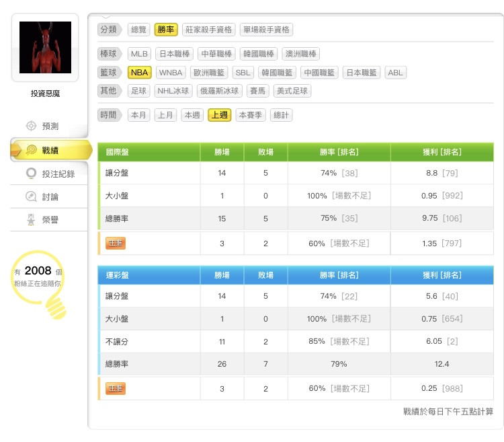Choose the MLB baseball league
The height and width of the screenshot is (442, 504).
click(x=139, y=54)
